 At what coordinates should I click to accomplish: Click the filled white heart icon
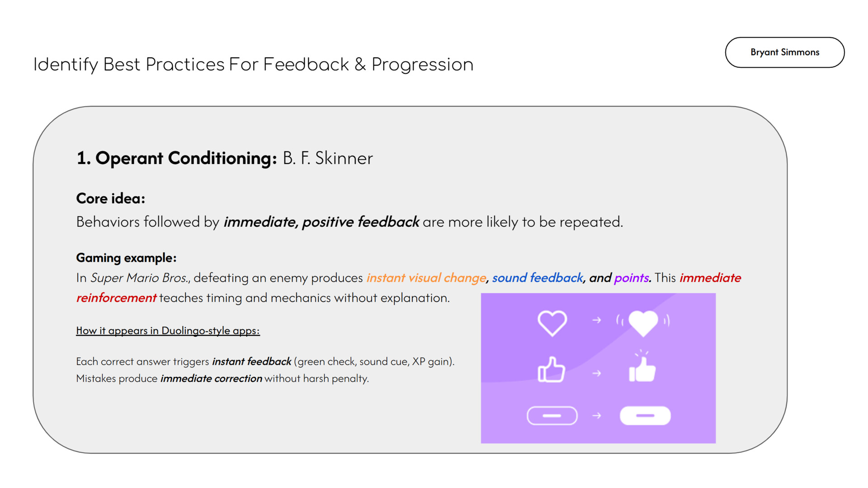pos(643,323)
